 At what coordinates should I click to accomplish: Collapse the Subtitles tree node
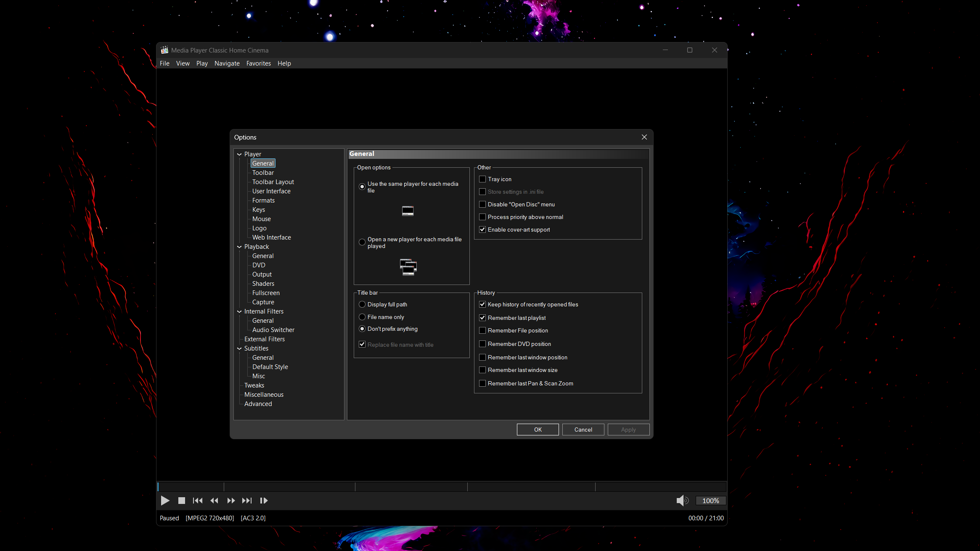click(x=239, y=348)
